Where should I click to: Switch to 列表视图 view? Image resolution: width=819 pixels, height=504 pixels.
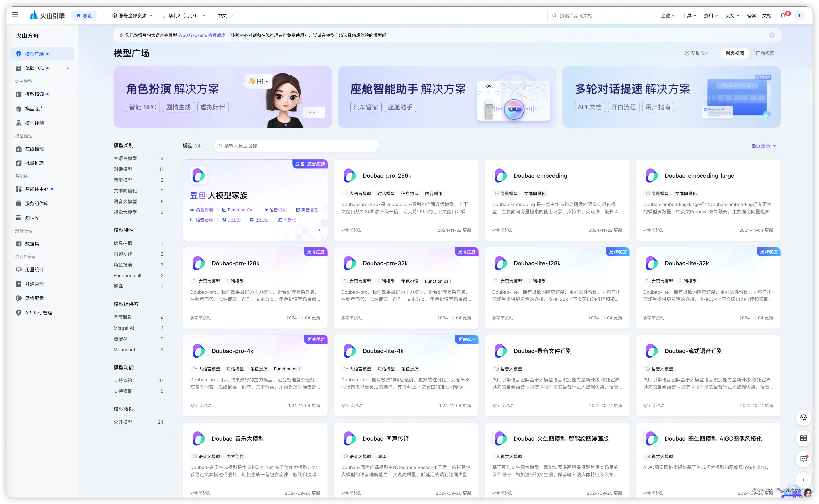click(735, 53)
